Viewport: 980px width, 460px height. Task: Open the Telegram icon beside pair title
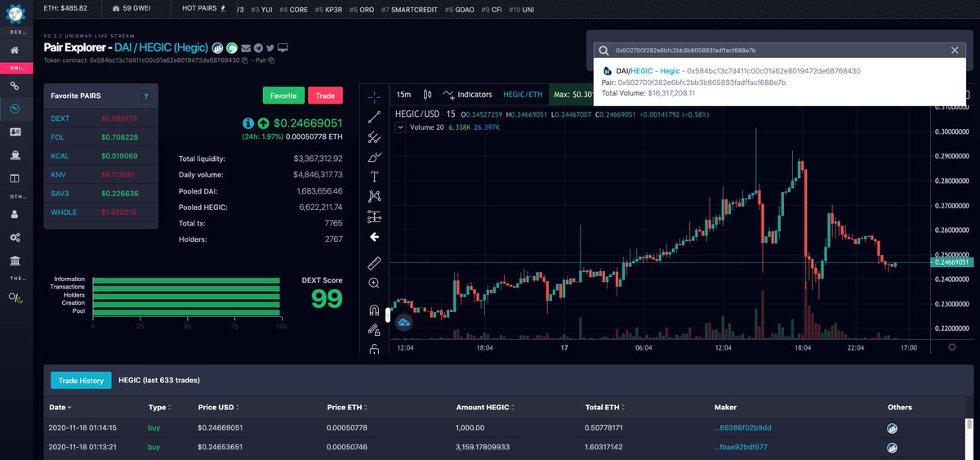258,47
